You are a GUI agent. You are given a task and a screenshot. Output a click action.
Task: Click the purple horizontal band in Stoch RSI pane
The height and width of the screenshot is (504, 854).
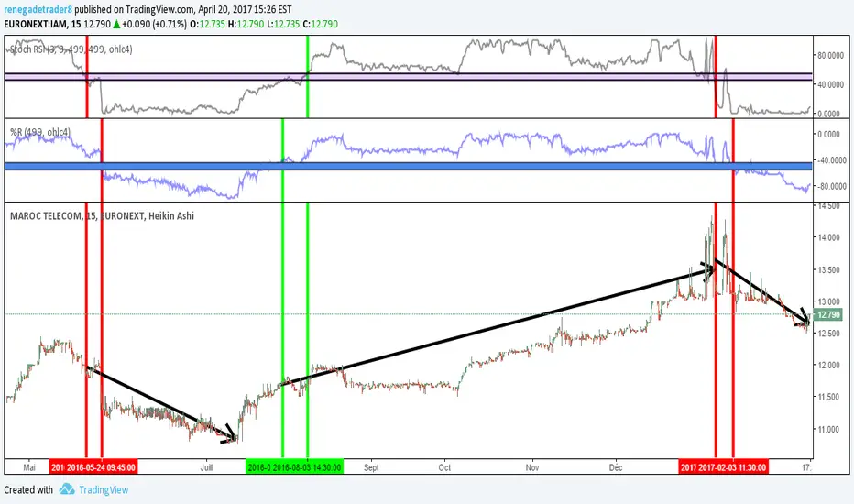coord(408,77)
